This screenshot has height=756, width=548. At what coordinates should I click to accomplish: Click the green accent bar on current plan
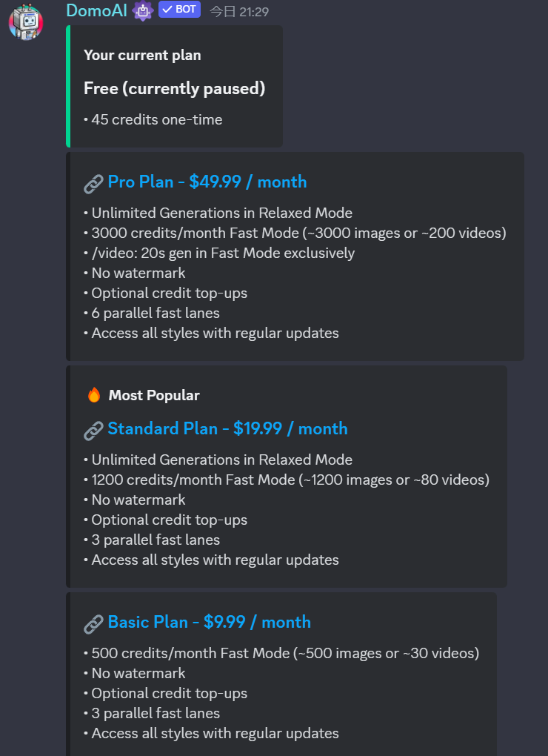pos(68,86)
